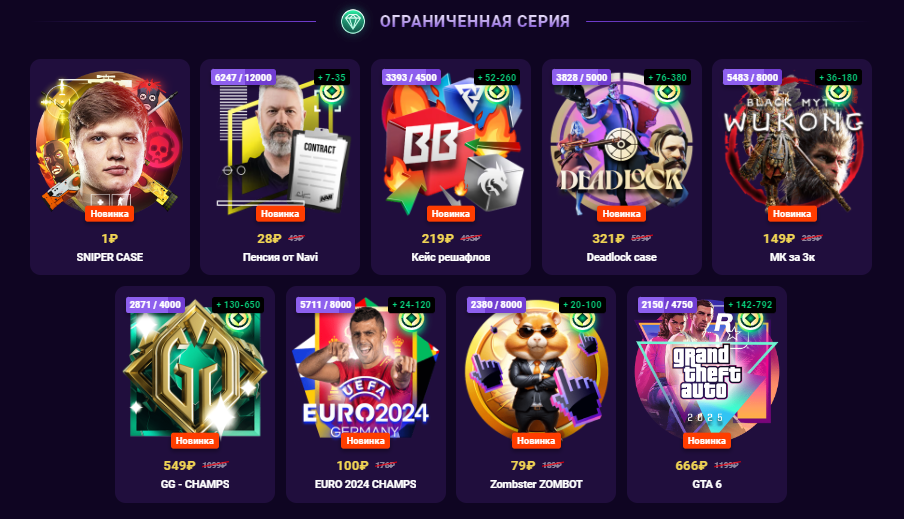Click the MK за 3к case title
904x519 pixels.
pyautogui.click(x=792, y=257)
